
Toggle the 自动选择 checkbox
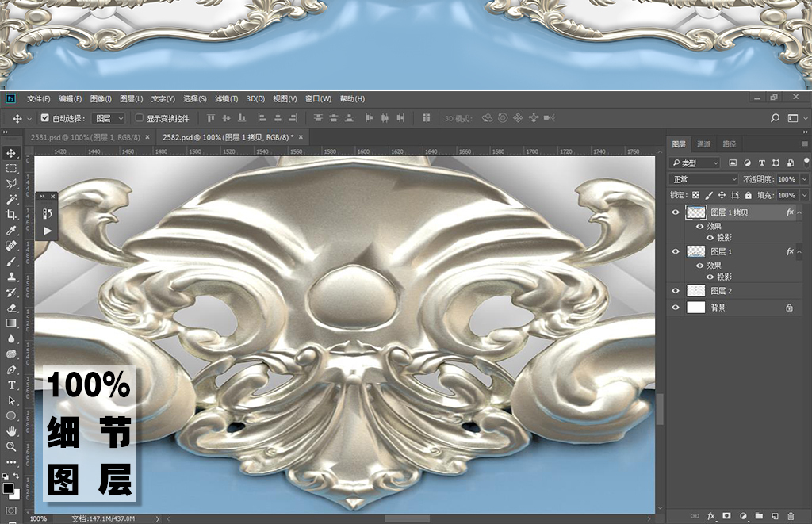[x=44, y=118]
